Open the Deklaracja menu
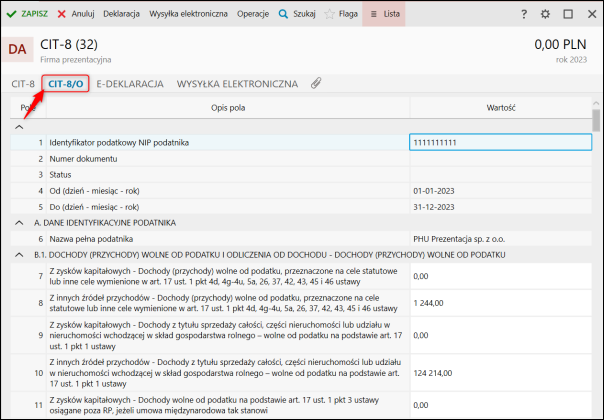Image resolution: width=604 pixels, height=420 pixels. [121, 14]
